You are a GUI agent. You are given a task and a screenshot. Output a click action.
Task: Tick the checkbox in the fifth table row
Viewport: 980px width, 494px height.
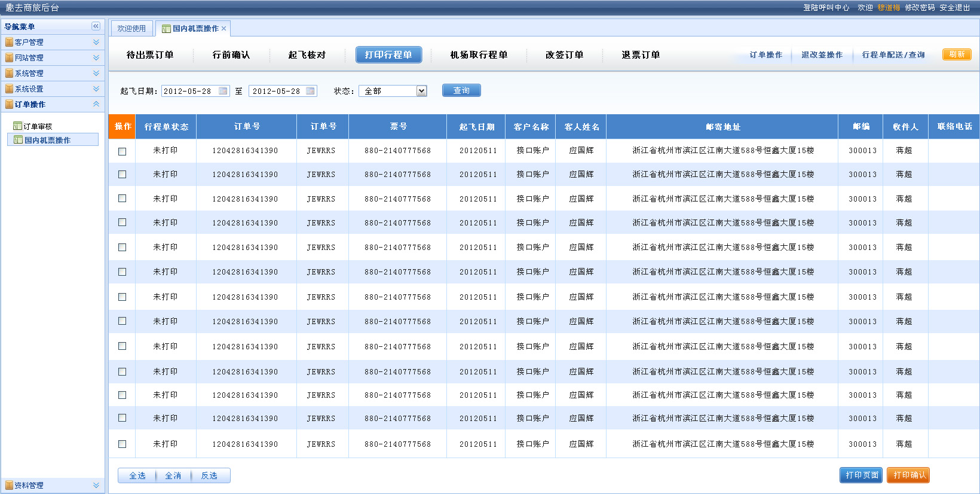(122, 247)
